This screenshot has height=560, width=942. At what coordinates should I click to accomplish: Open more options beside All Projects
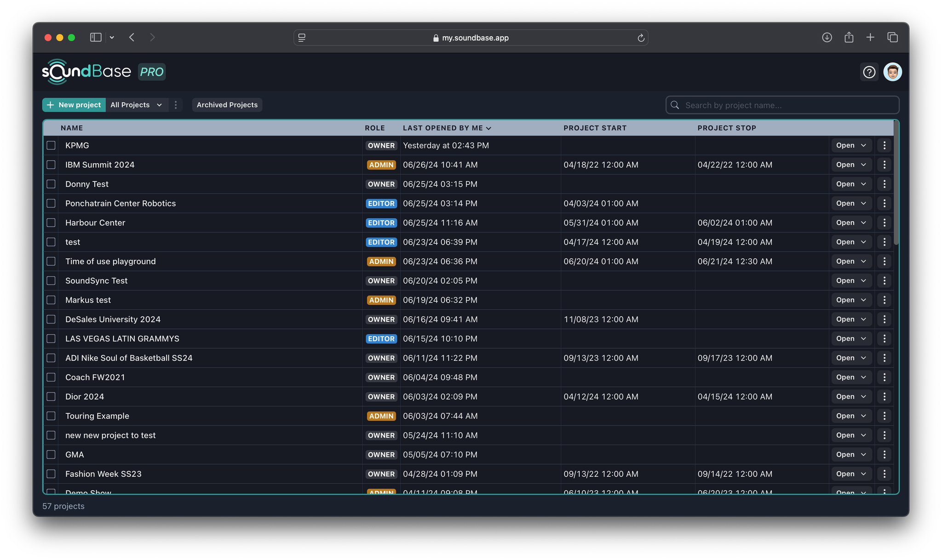coord(176,105)
